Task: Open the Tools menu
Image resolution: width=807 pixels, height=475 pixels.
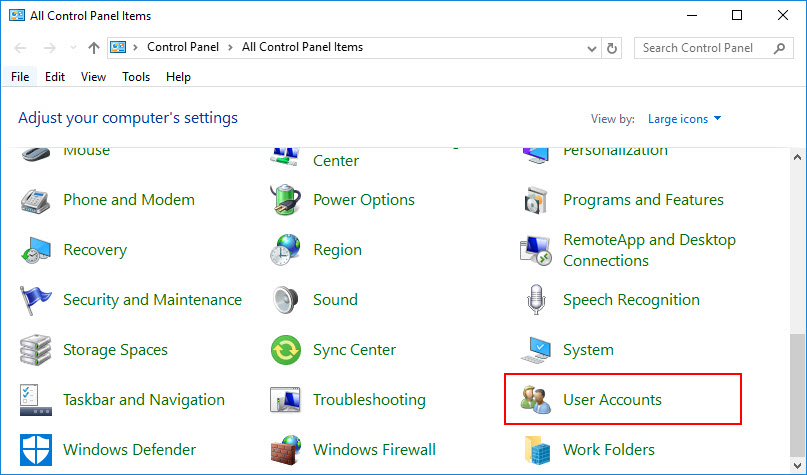Action: pyautogui.click(x=136, y=77)
